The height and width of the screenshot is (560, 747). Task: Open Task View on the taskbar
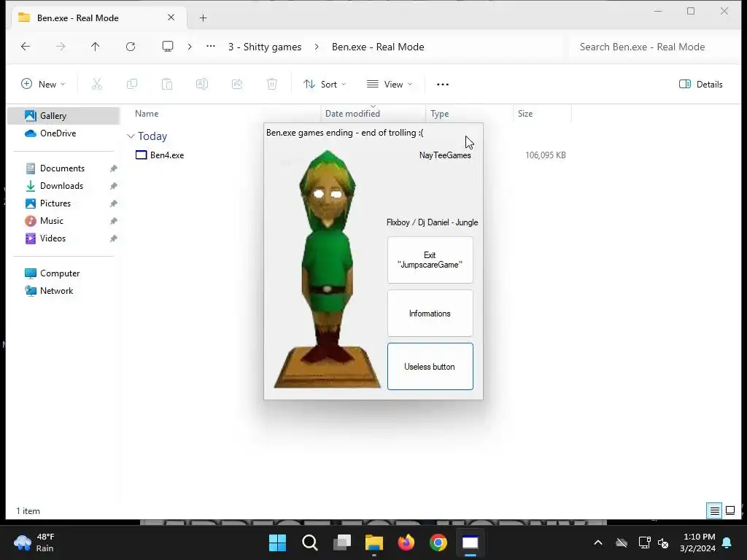click(x=342, y=542)
